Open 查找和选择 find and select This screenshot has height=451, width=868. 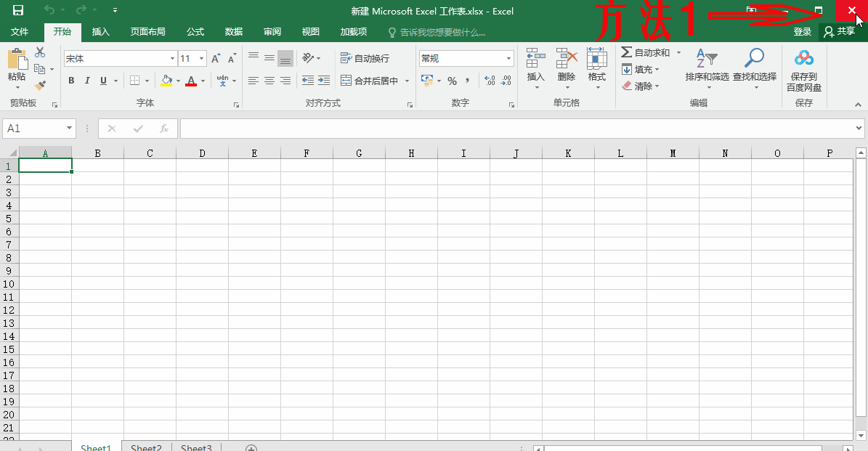(x=755, y=68)
